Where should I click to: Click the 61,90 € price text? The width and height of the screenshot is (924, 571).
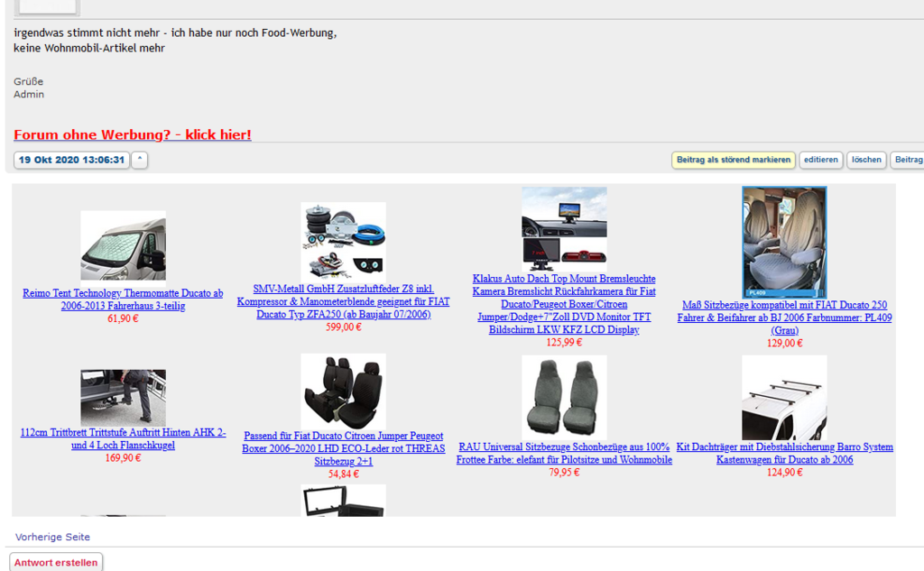(x=123, y=318)
